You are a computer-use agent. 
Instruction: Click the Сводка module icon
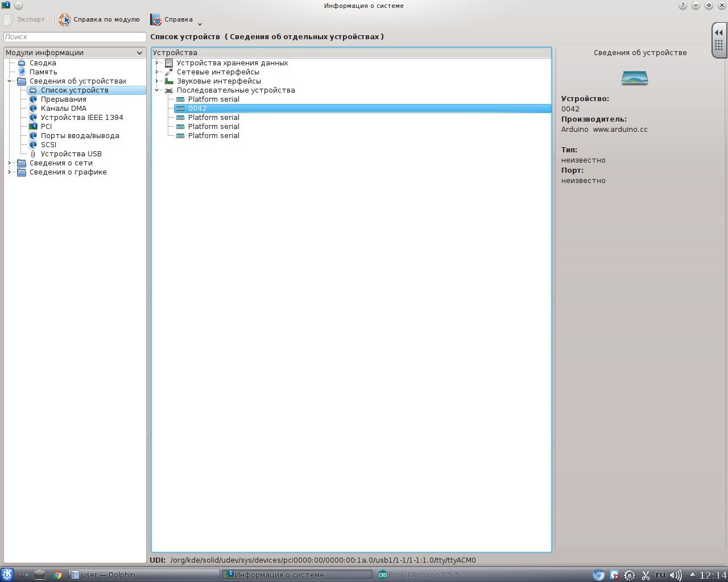click(22, 63)
